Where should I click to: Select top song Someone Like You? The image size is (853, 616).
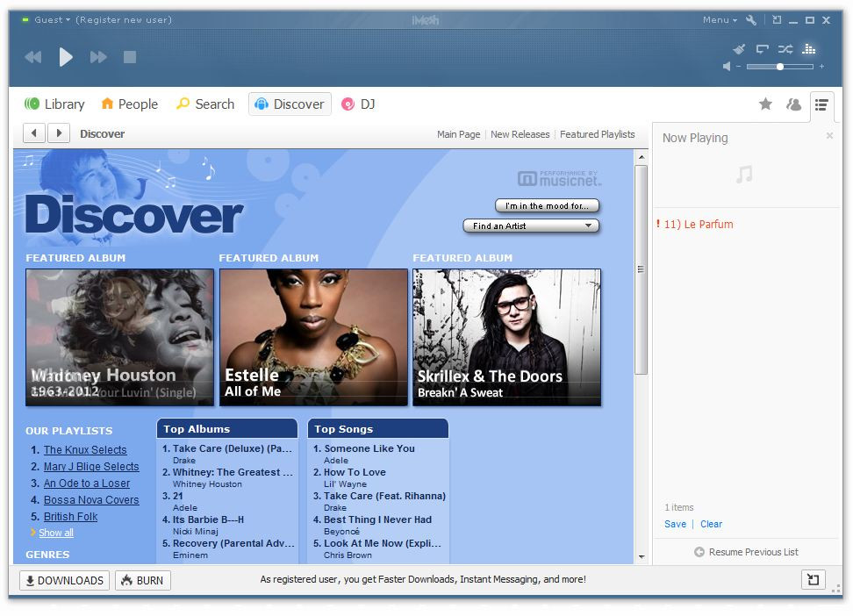point(369,448)
